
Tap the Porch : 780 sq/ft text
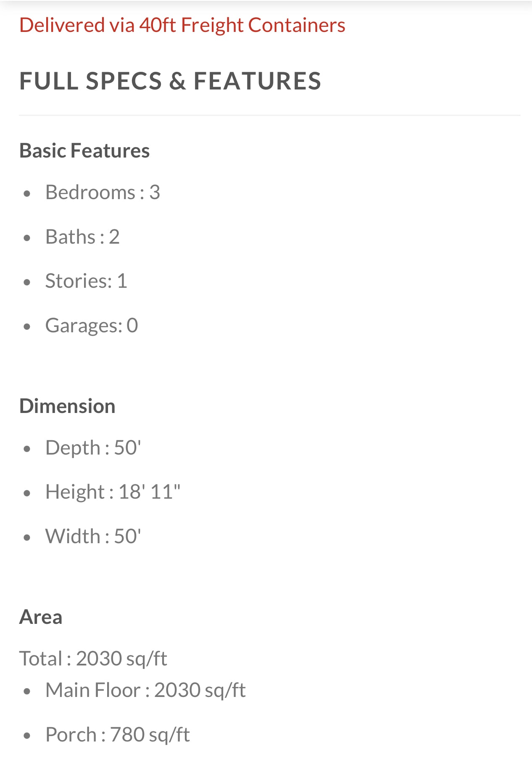(118, 735)
